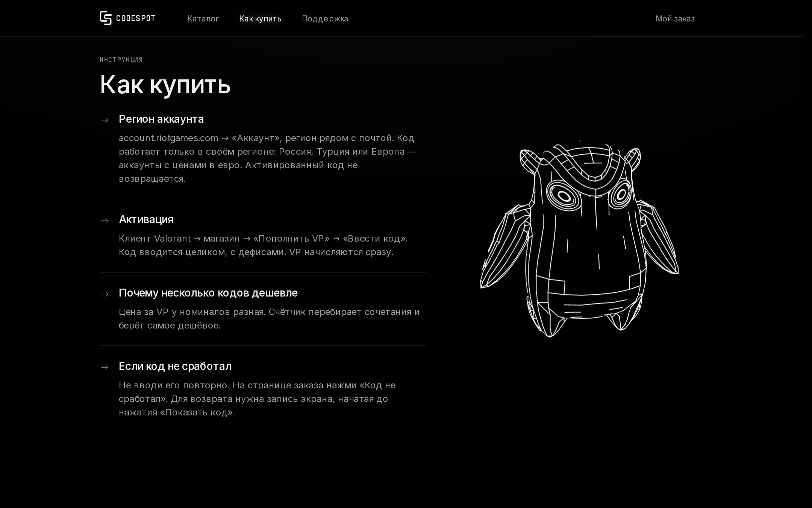Image resolution: width=812 pixels, height=508 pixels.
Task: Click the arrow next to Почему несколько кодов дешевле
Action: 105,294
